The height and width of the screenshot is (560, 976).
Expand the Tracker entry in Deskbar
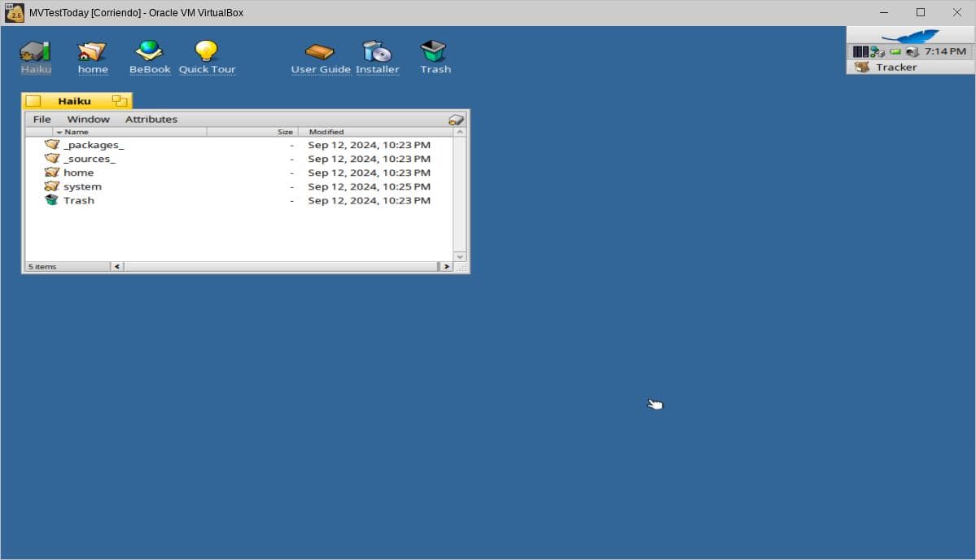pyautogui.click(x=895, y=68)
